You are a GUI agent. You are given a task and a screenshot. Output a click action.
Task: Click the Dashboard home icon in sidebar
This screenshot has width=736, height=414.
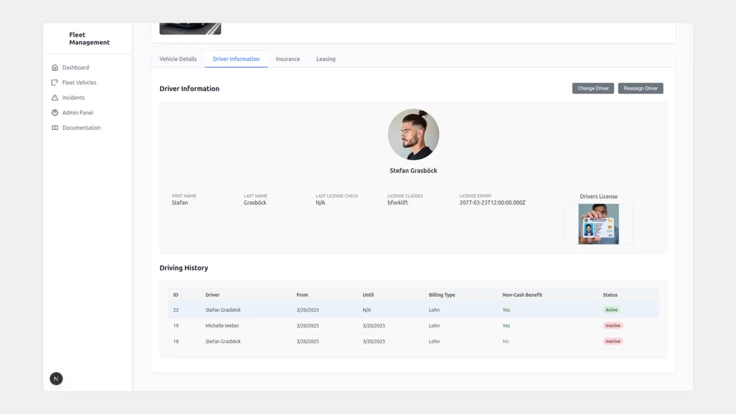(55, 68)
